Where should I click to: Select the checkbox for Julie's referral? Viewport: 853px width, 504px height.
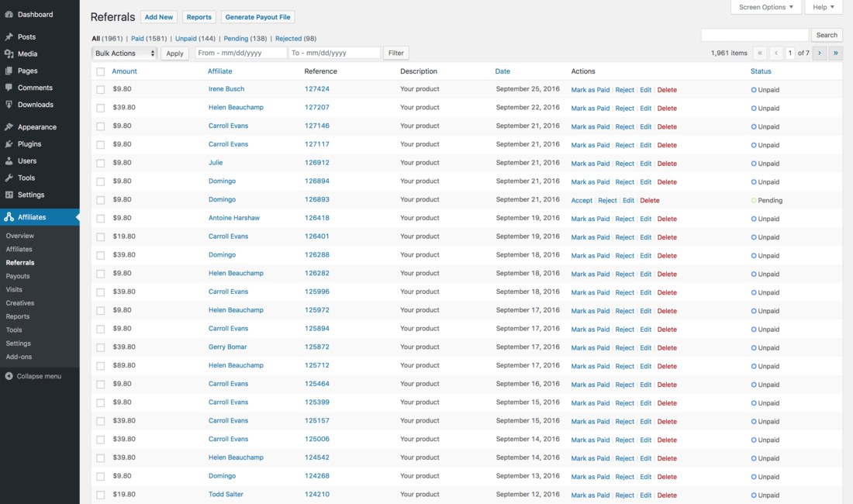[101, 163]
